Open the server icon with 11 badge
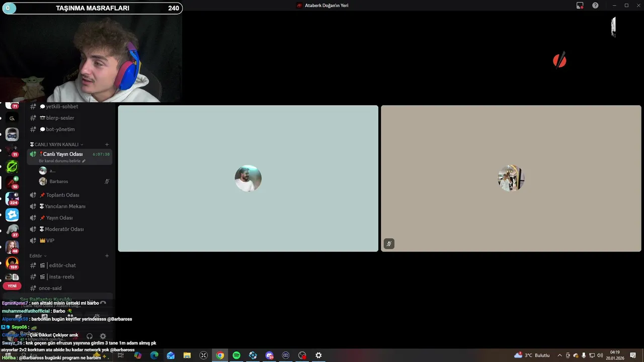This screenshot has width=644, height=362. tap(12, 150)
